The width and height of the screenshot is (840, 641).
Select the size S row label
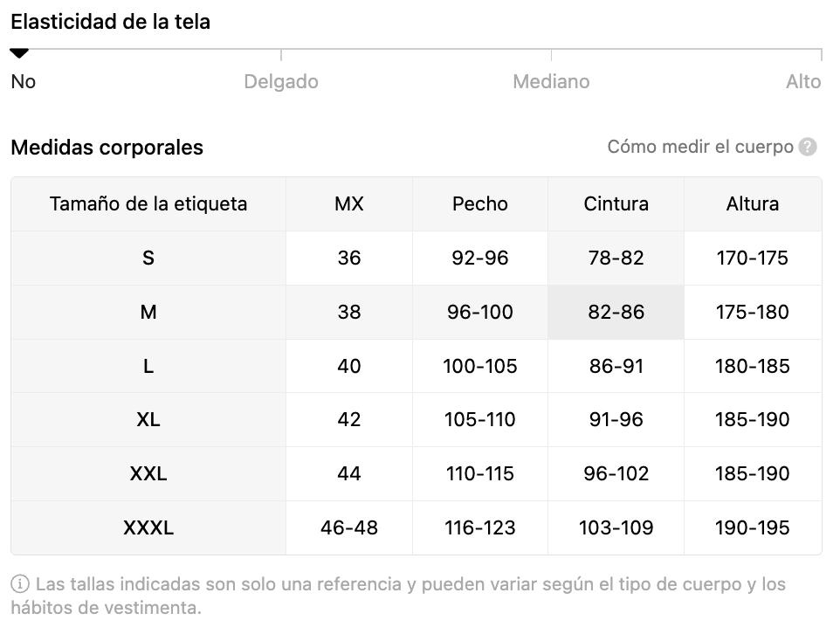click(x=148, y=258)
